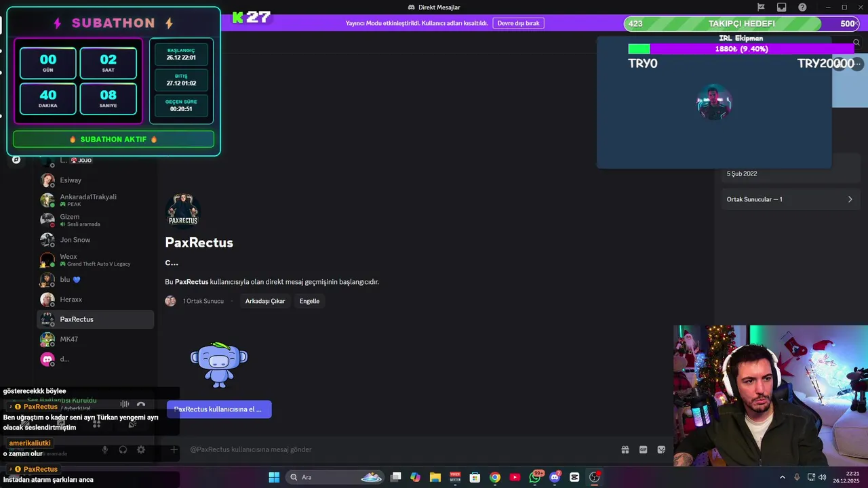Click the system tray display cast icon
868x488 pixels.
pos(810,477)
